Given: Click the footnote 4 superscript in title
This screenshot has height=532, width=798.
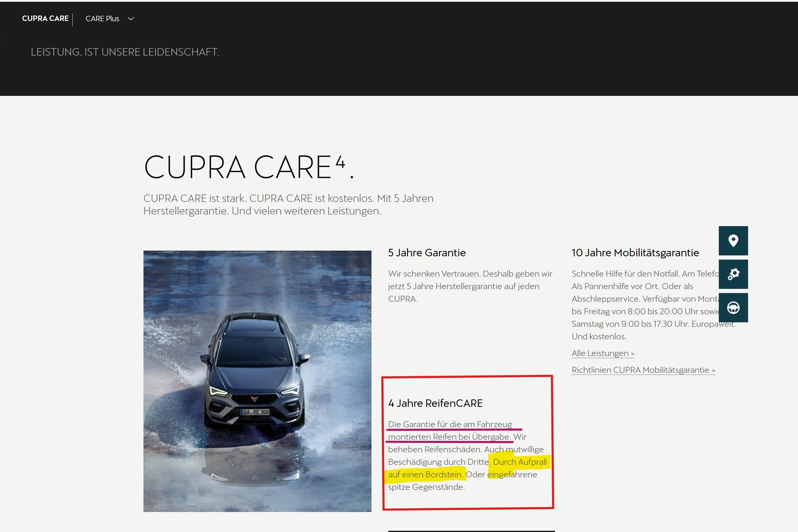Looking at the screenshot, I should click(340, 162).
